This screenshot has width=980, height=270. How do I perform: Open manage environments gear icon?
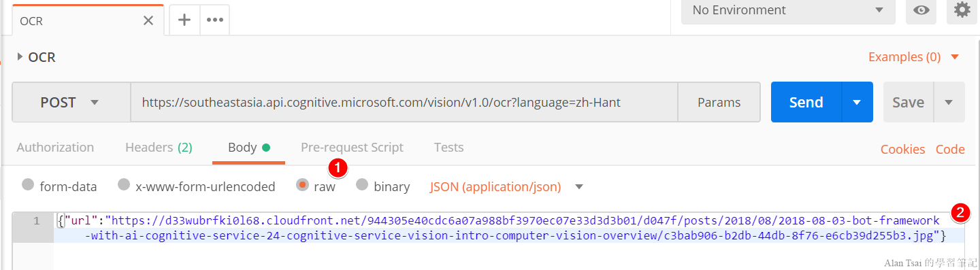962,10
